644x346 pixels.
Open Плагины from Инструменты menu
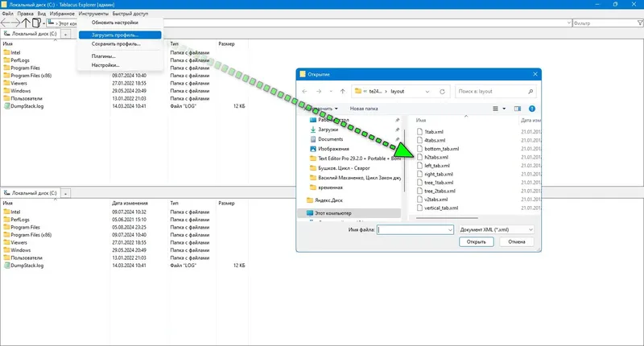pyautogui.click(x=120, y=56)
